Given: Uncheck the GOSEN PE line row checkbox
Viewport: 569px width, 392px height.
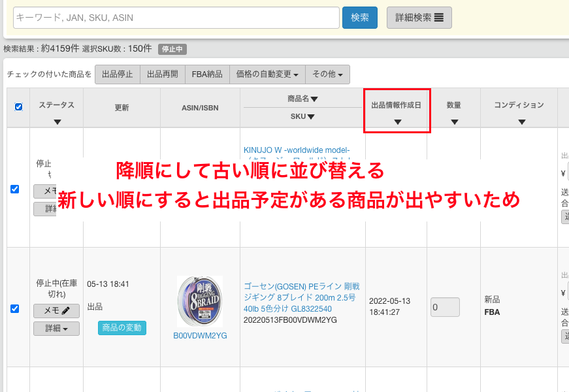Looking at the screenshot, I should point(15,308).
